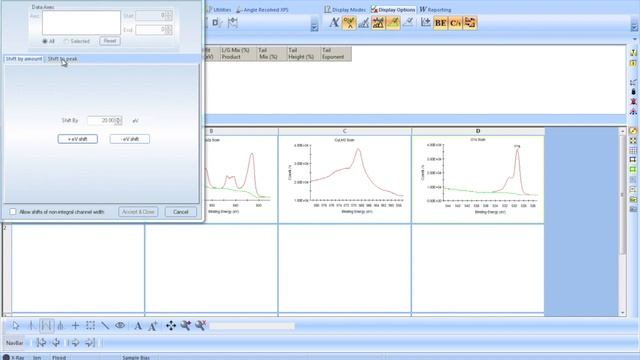This screenshot has width=640, height=360.
Task: Select the four-arrow move tool
Action: [x=171, y=326]
